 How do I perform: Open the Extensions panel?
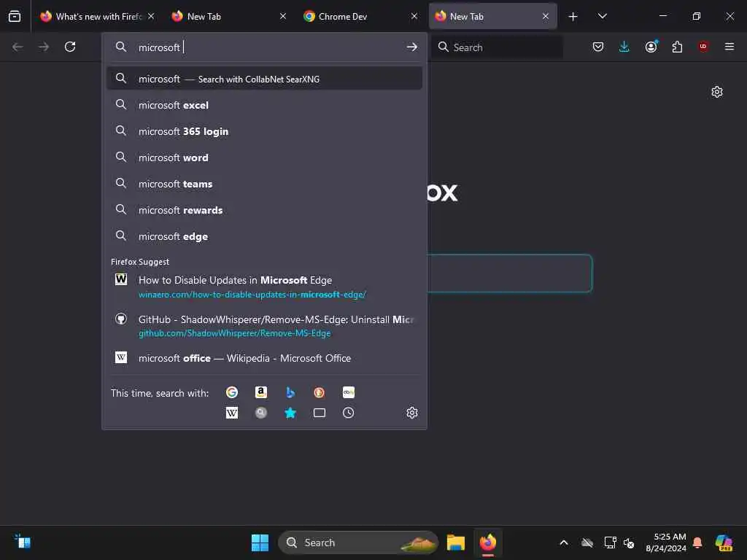click(x=677, y=47)
